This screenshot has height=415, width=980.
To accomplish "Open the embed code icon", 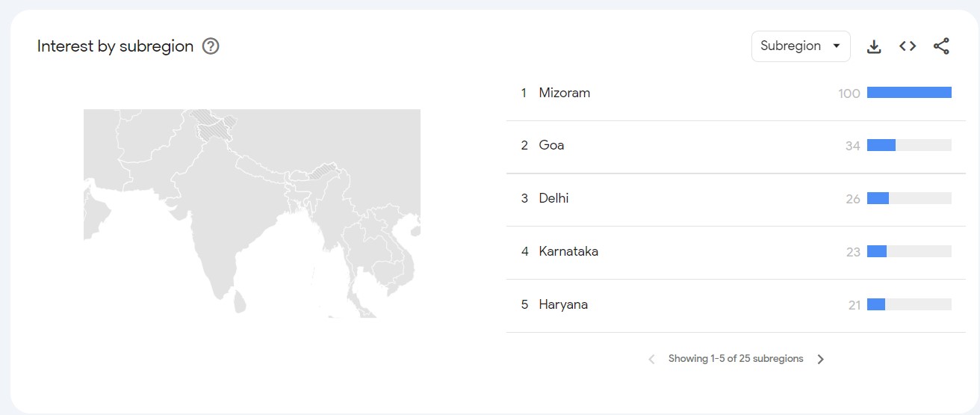I will (908, 46).
